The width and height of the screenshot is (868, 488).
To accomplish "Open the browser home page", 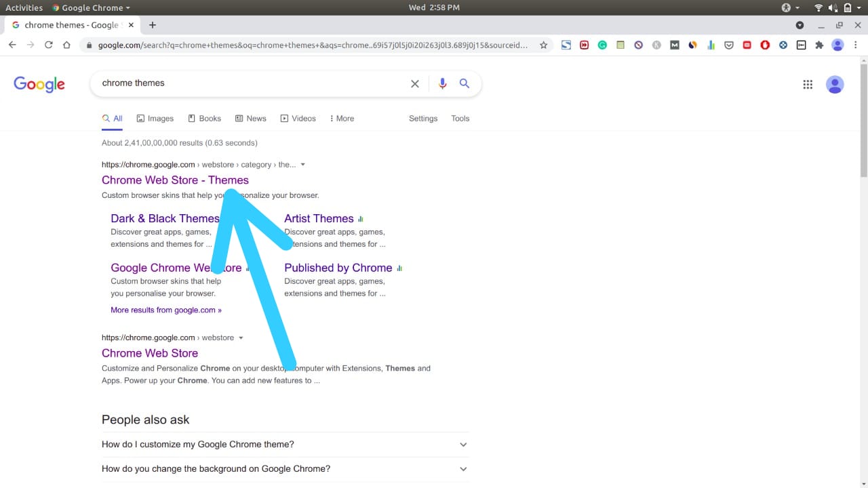I will pos(66,45).
